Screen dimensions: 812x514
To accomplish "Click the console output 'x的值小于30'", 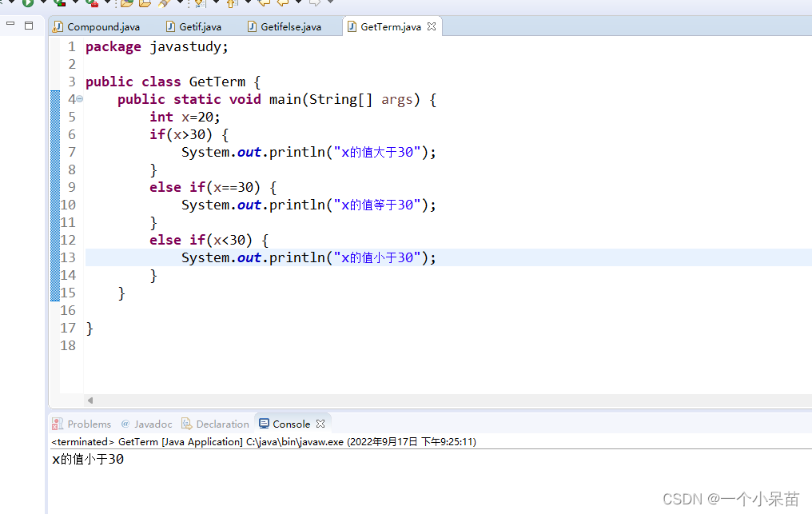I will point(88,459).
